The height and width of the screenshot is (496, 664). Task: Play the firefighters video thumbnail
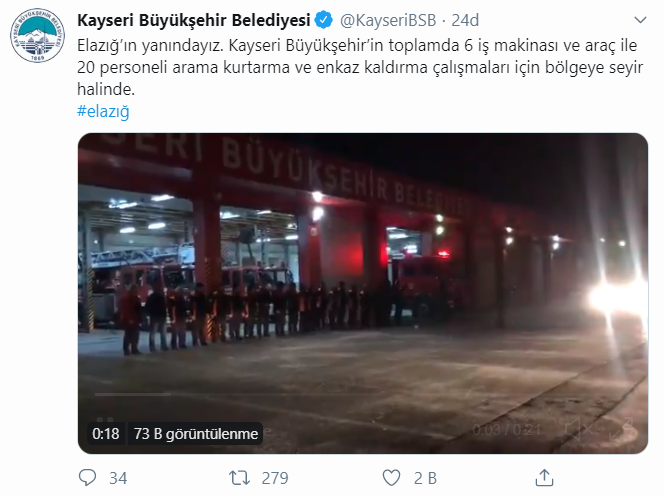click(x=363, y=293)
